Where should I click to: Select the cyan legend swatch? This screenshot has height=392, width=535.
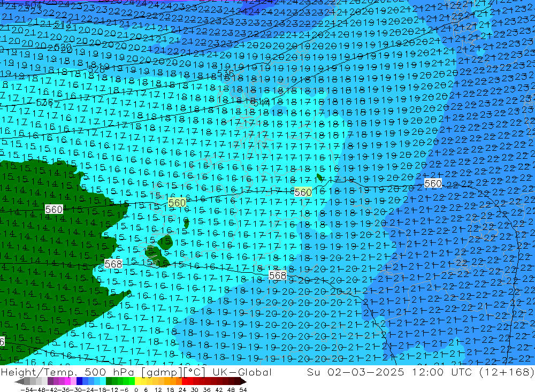102,381
